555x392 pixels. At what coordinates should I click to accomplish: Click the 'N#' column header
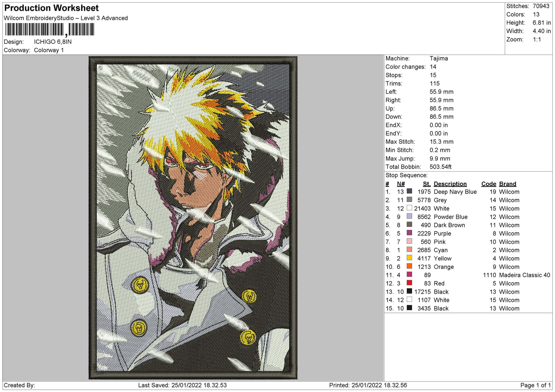pos(401,184)
